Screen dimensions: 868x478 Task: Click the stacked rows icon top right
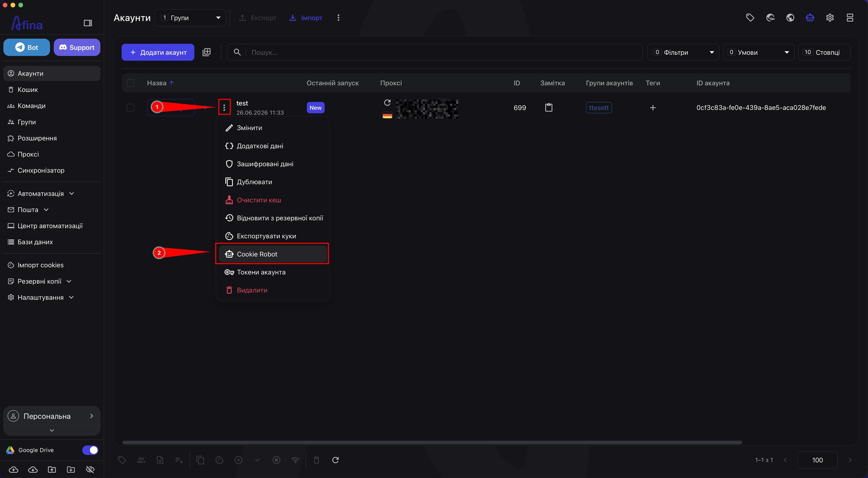(x=850, y=18)
